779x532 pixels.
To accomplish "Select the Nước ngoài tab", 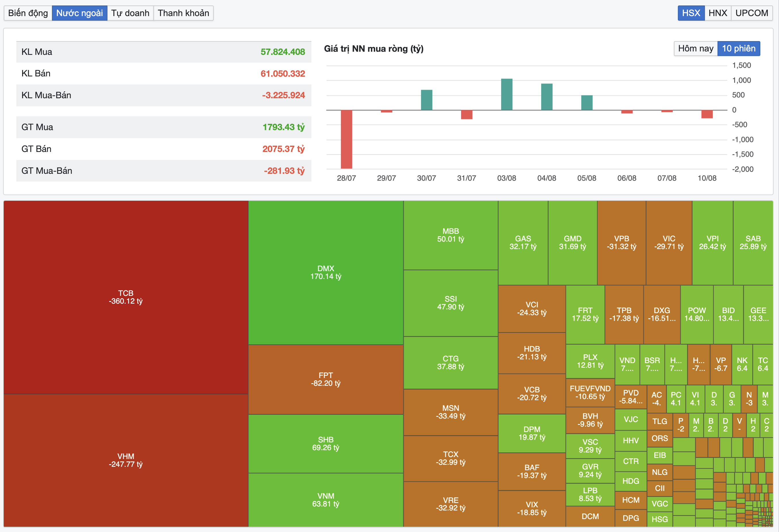I will pos(80,13).
